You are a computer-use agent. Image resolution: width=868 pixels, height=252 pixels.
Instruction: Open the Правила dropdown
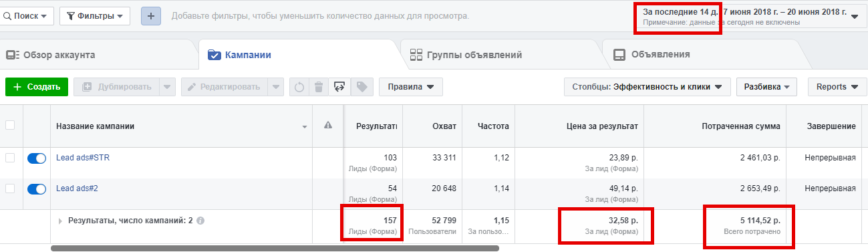coord(411,87)
